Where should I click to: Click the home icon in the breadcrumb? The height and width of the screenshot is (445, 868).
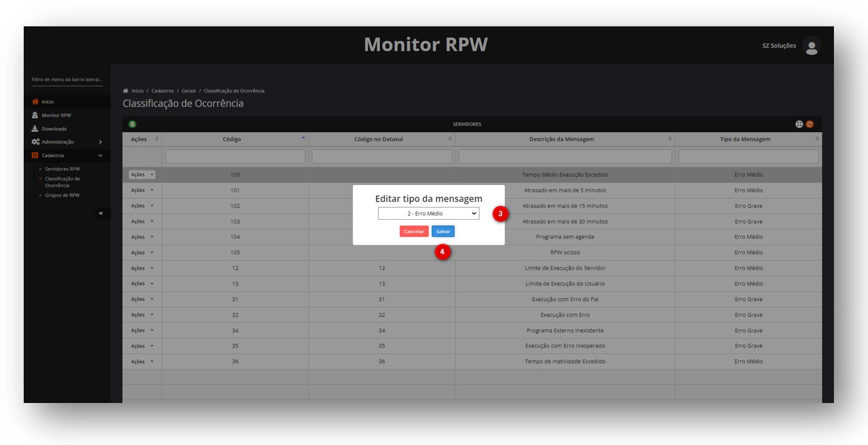[126, 91]
